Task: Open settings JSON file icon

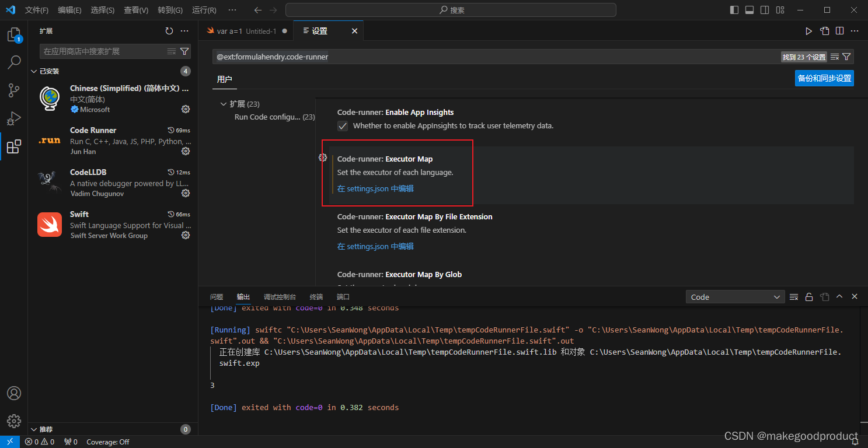Action: pos(824,31)
